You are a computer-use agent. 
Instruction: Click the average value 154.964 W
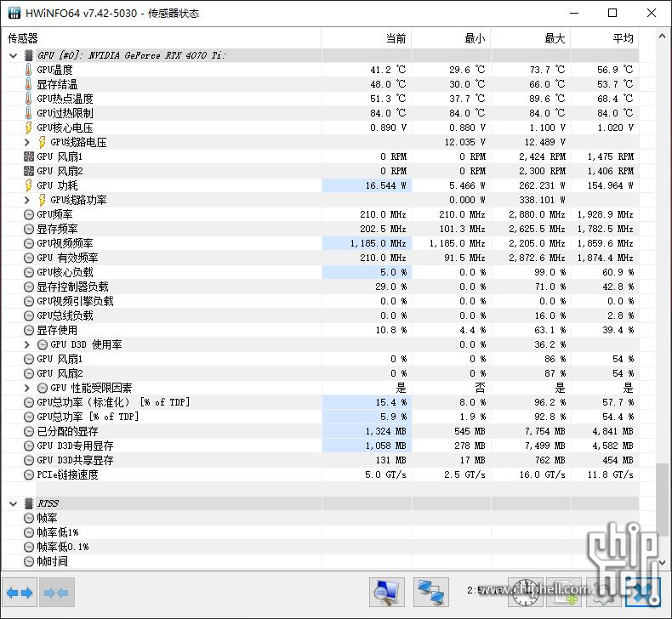pos(610,185)
